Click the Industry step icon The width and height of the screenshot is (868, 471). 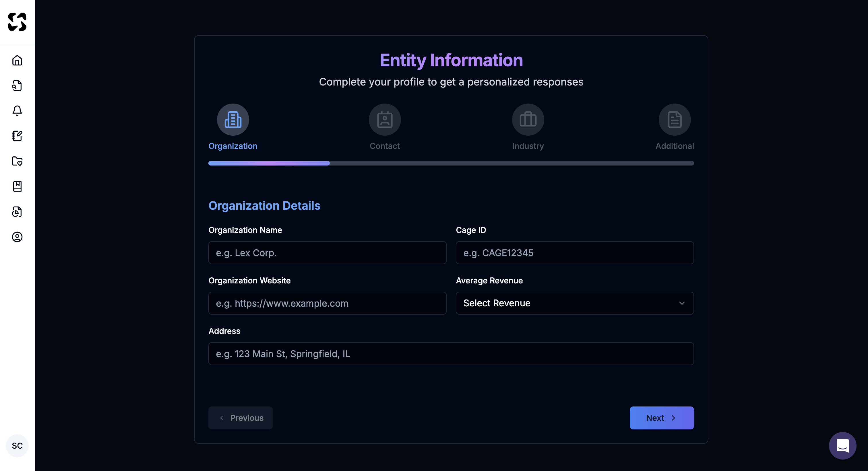tap(527, 120)
